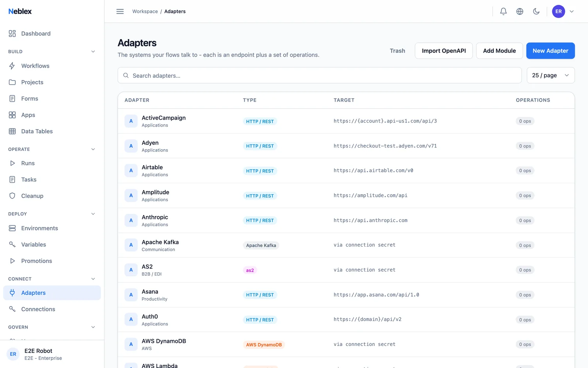Click the Environments server icon

coord(12,228)
